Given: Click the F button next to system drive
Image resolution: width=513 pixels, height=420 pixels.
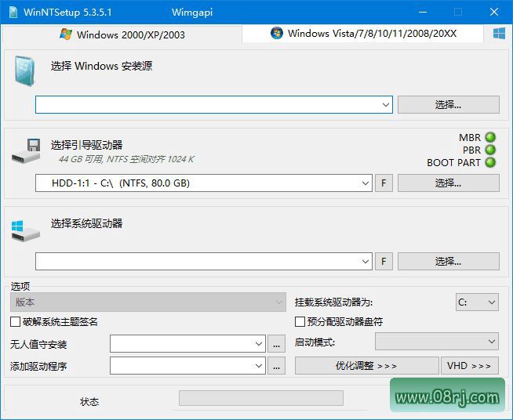Looking at the screenshot, I should tap(384, 261).
